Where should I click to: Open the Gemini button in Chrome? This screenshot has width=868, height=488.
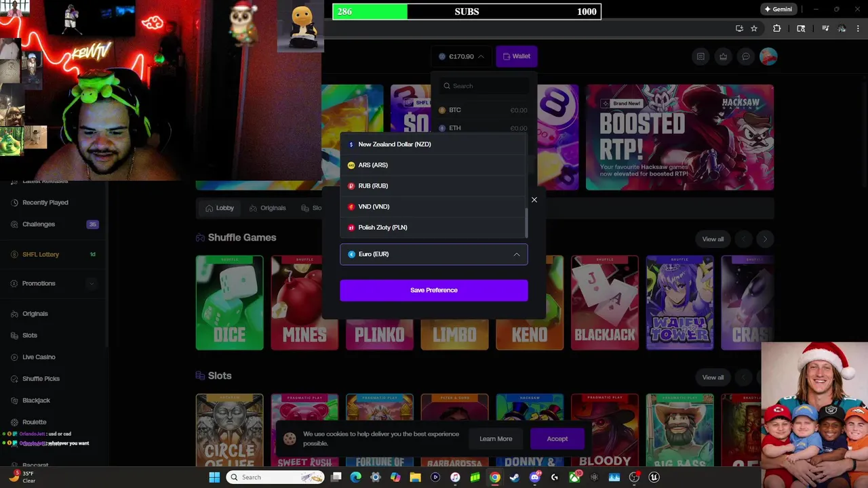[x=778, y=9]
